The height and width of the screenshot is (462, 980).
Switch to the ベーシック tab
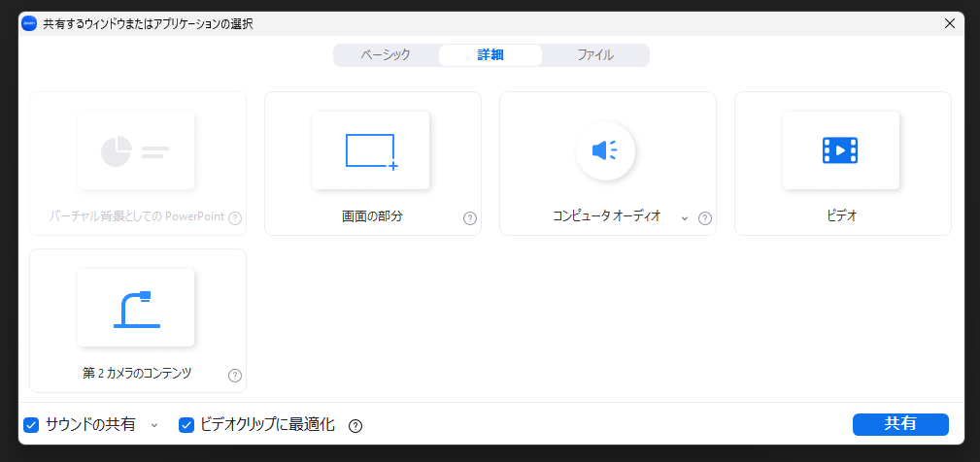click(x=386, y=55)
